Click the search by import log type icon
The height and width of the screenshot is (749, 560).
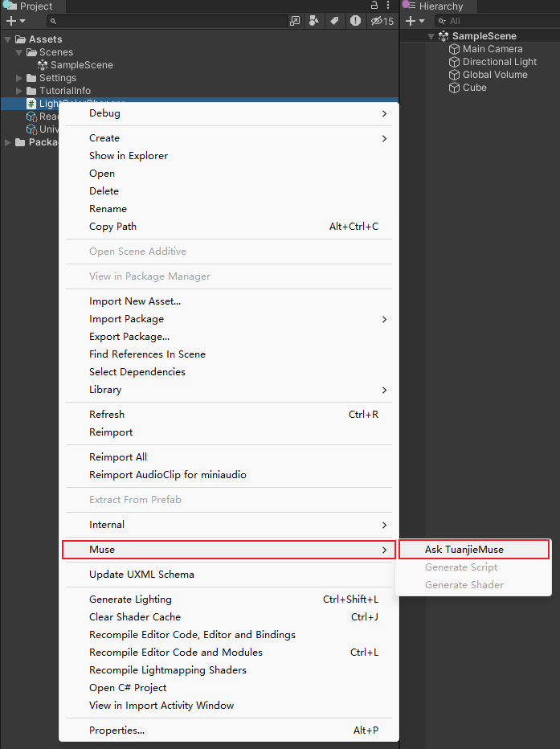click(x=355, y=21)
